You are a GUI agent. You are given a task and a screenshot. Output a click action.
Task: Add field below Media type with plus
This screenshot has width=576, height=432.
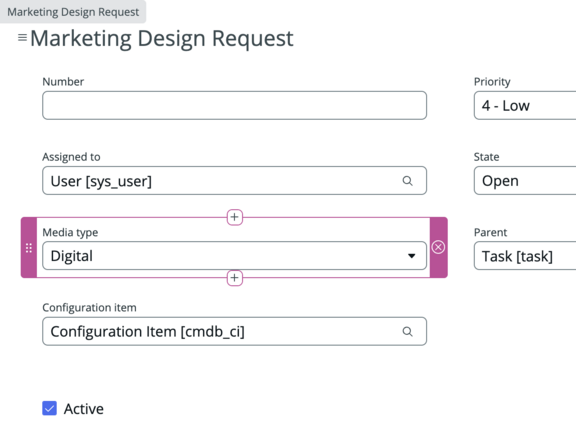pyautogui.click(x=235, y=278)
